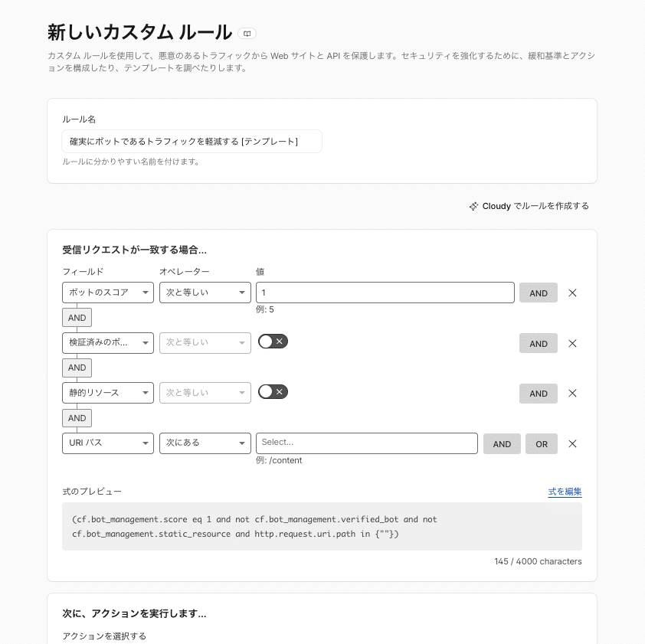This screenshot has width=645, height=644.
Task: Remove the 検証済みのボット condition row
Action: point(572,343)
